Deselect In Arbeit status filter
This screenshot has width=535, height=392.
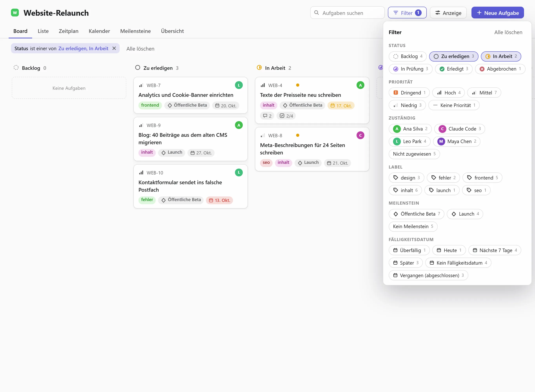pyautogui.click(x=501, y=56)
